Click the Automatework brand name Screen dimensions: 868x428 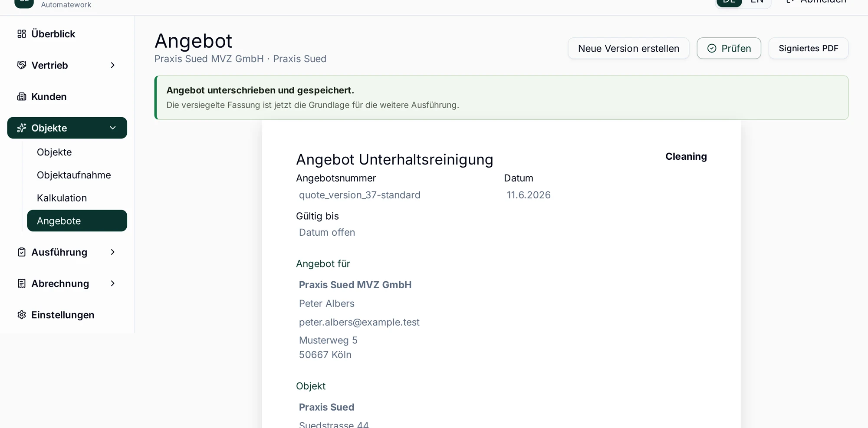coord(66,5)
